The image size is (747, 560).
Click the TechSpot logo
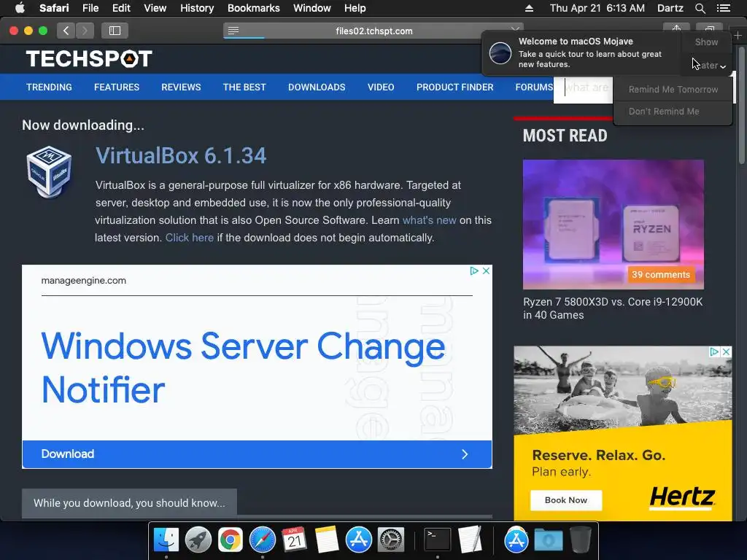click(89, 58)
